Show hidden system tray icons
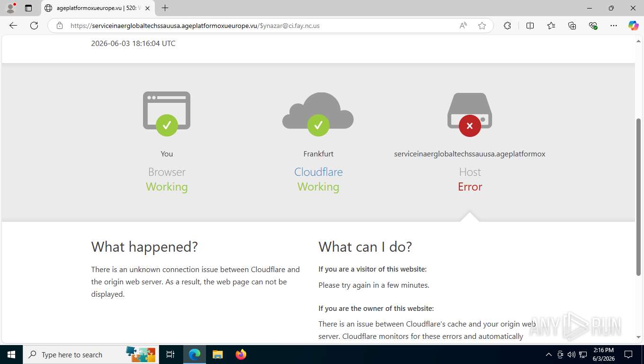644x364 pixels. 549,355
